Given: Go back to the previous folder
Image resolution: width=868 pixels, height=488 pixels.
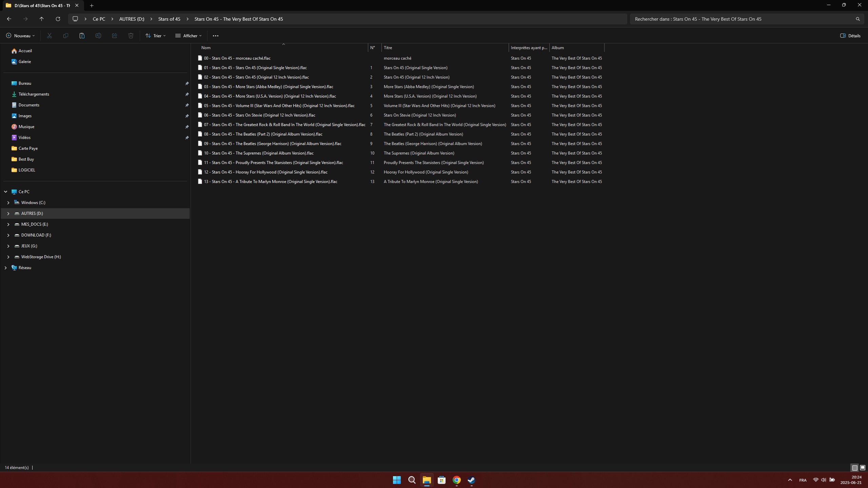Looking at the screenshot, I should 9,19.
